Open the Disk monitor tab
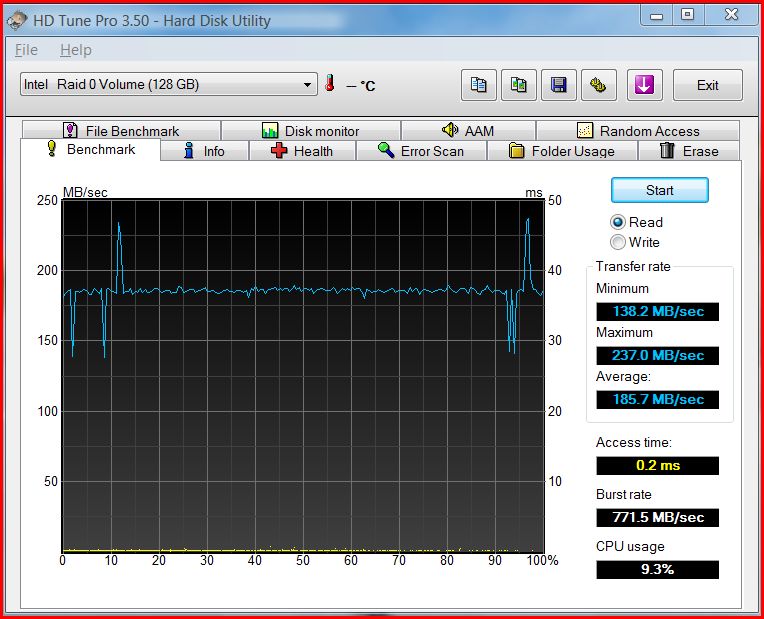 coord(310,131)
